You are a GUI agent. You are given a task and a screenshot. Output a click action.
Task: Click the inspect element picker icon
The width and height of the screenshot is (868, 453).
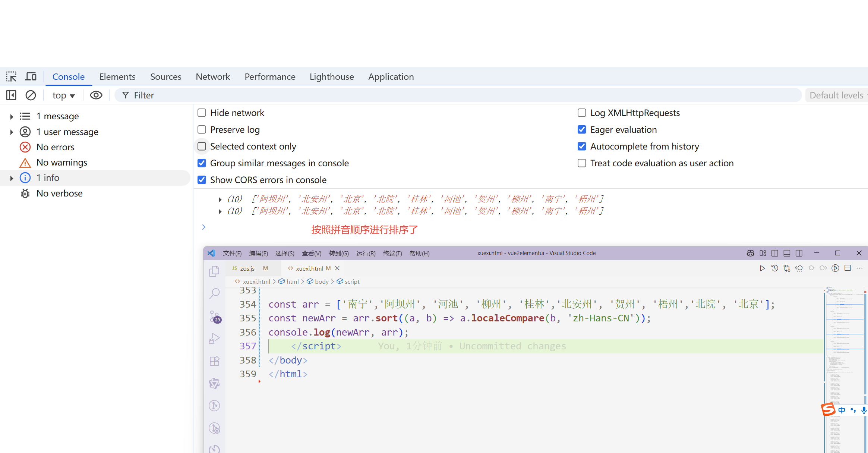pos(11,77)
